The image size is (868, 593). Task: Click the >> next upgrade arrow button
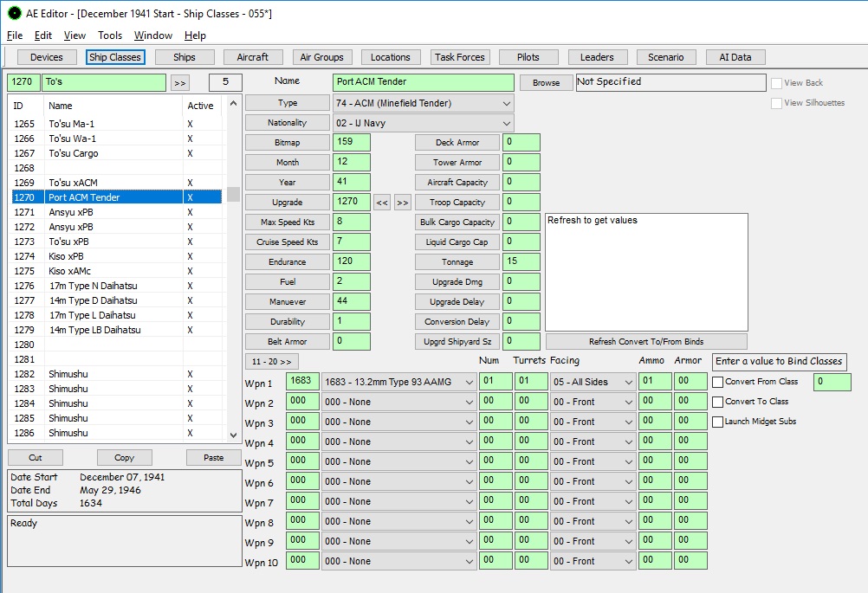403,203
